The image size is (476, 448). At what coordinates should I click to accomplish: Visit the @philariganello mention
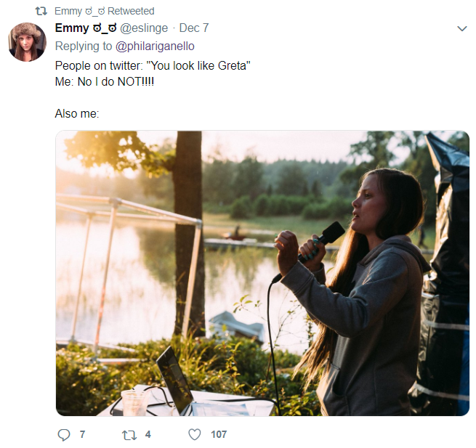[x=155, y=46]
